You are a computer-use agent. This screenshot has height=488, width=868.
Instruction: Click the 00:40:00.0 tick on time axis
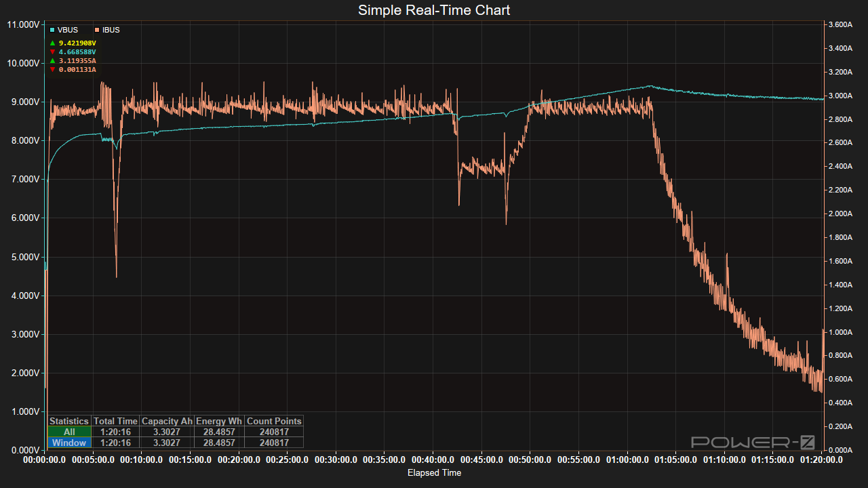click(433, 460)
